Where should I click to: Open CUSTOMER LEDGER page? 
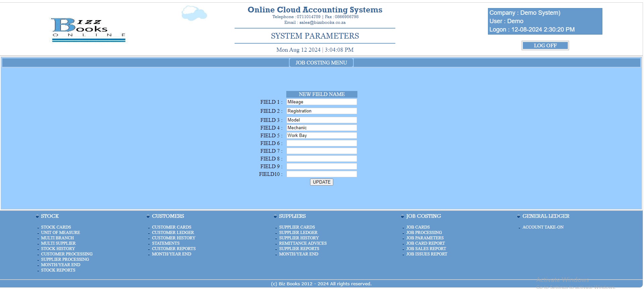click(173, 233)
